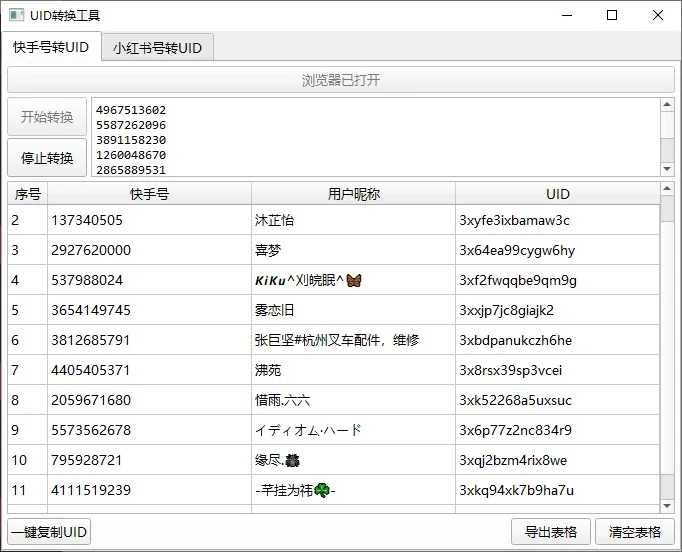Click inside the ID list text area
The image size is (682, 552).
click(376, 137)
